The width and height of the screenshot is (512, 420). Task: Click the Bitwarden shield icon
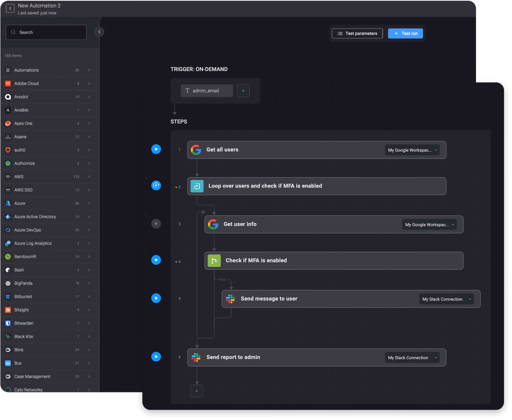click(8, 323)
